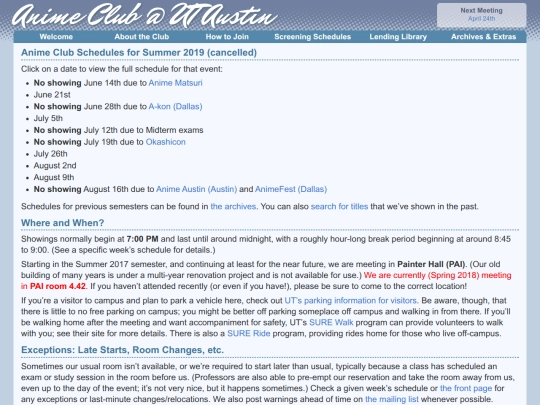The image size is (540, 405).
Task: Open the AnimeFest (Dallas) link
Action: point(291,189)
